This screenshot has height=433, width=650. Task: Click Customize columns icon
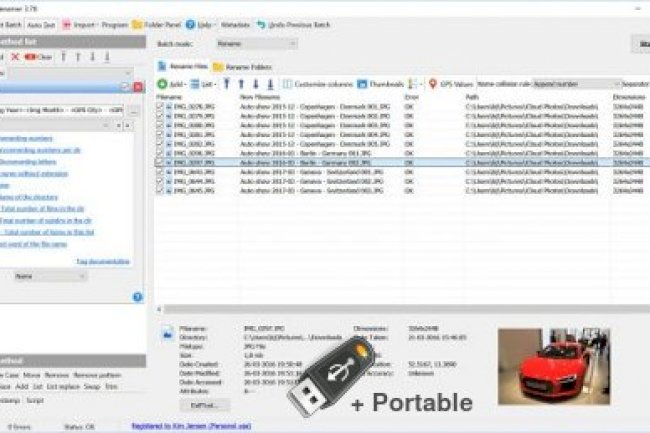[287, 84]
